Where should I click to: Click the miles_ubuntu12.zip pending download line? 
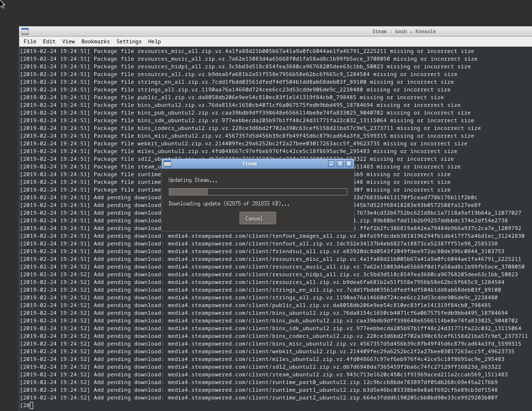262,360
